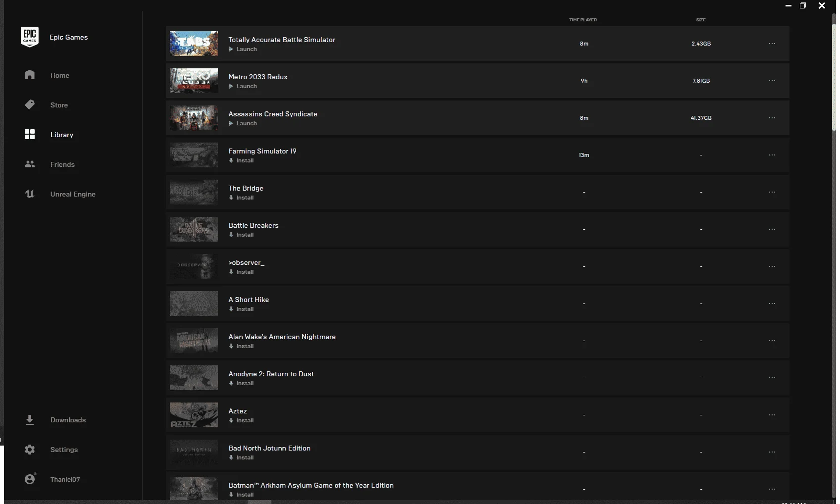This screenshot has height=504, width=840.
Task: Open the Unreal Engine logo icon
Action: tap(30, 194)
